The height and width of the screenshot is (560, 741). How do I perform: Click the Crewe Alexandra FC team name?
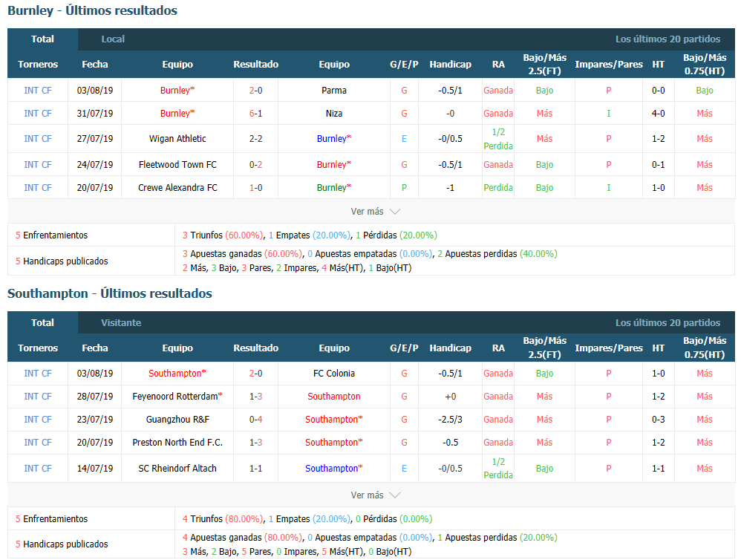[x=177, y=188]
